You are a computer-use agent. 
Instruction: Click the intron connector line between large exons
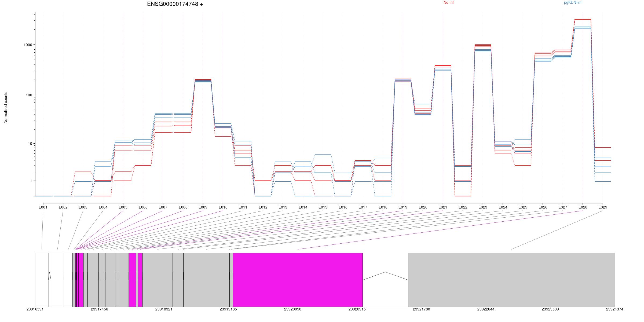[x=385, y=276]
